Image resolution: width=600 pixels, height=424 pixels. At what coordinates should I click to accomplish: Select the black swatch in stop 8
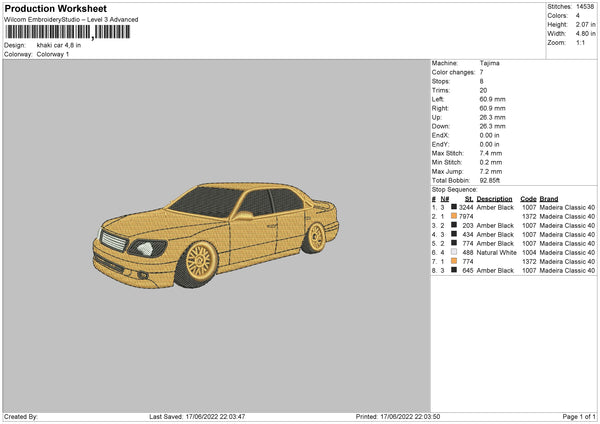pos(454,270)
